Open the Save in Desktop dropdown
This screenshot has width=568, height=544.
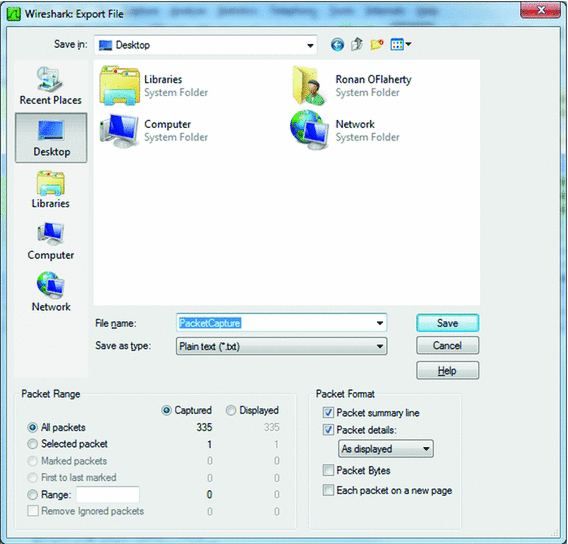[x=205, y=45]
